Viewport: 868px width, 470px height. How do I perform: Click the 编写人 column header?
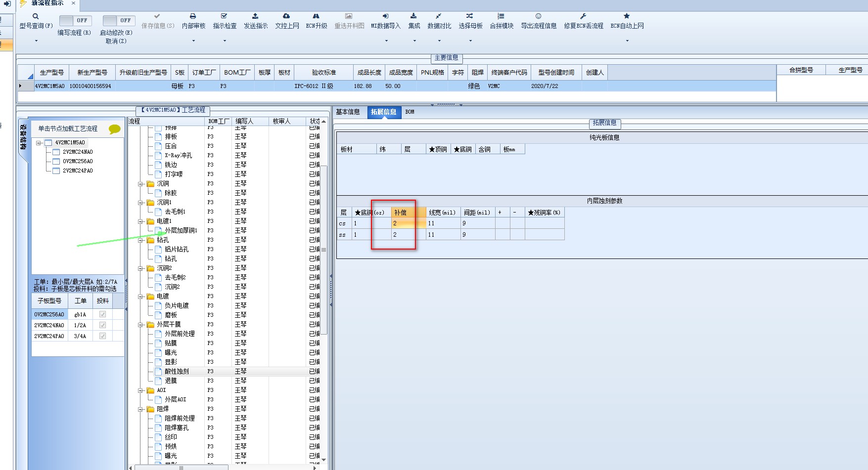[x=250, y=121]
